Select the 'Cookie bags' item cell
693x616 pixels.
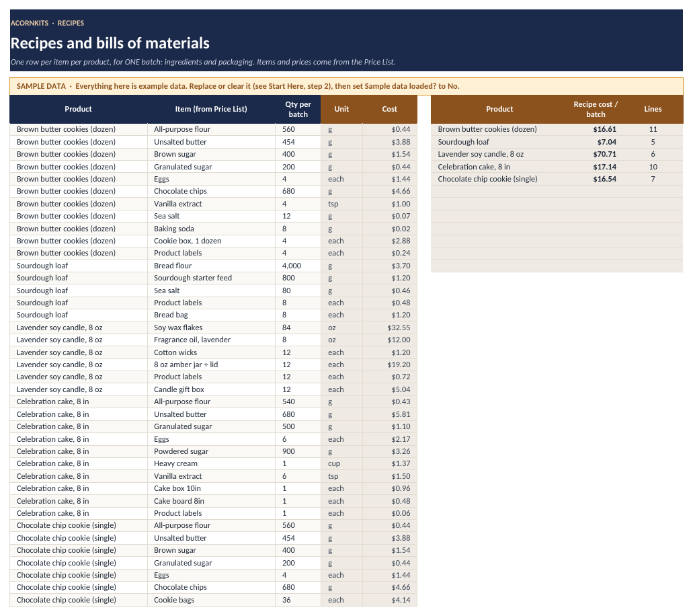pos(211,600)
